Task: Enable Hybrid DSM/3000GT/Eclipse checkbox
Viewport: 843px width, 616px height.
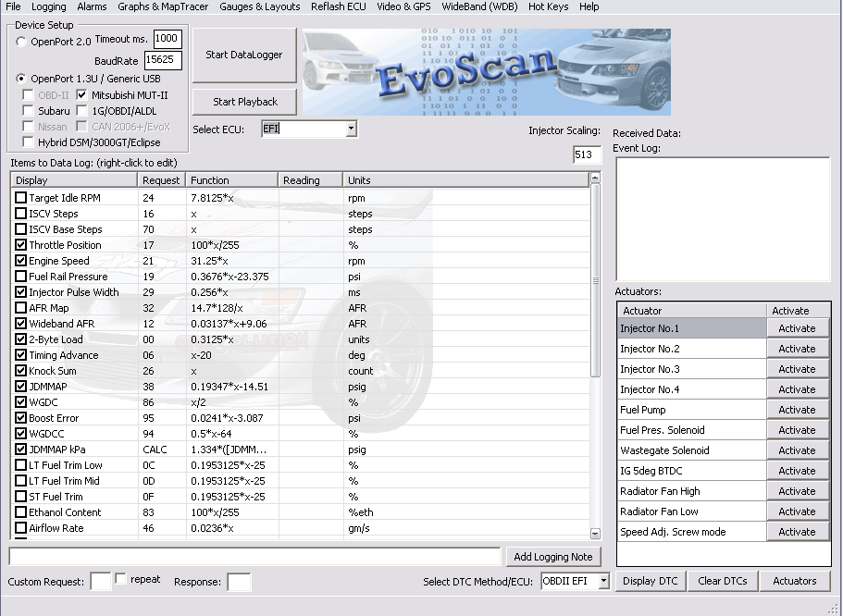Action: point(28,142)
